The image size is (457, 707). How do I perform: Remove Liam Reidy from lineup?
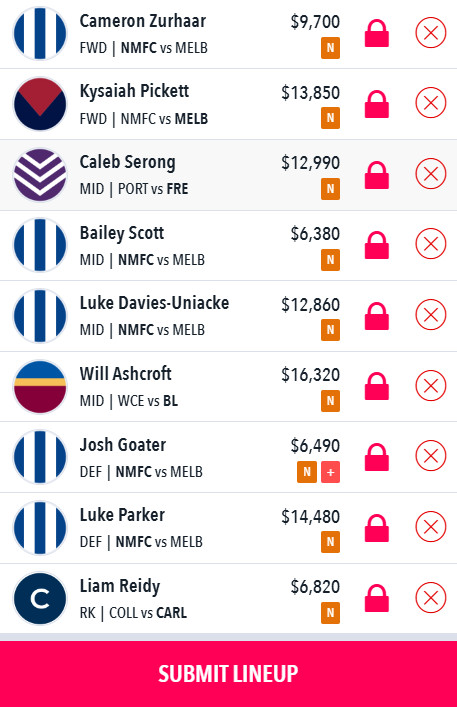coord(430,597)
